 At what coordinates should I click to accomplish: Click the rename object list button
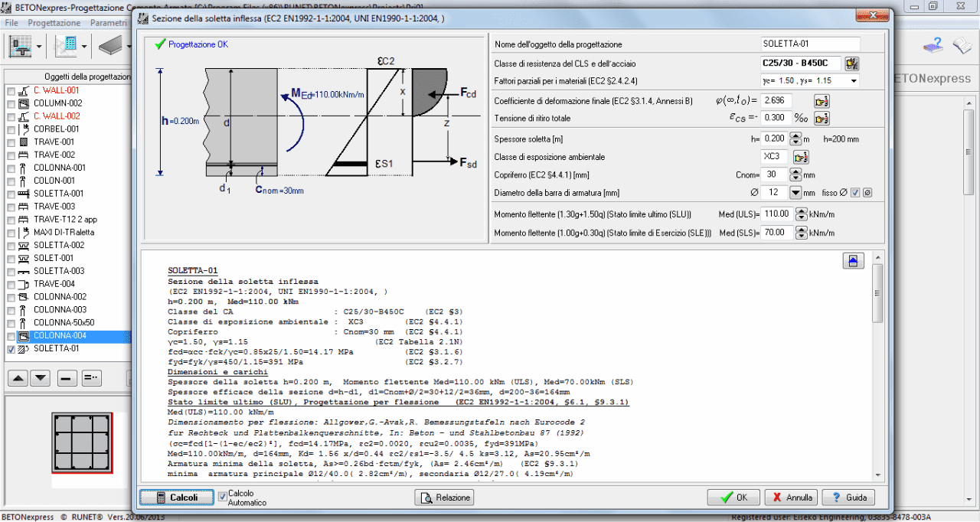90,378
